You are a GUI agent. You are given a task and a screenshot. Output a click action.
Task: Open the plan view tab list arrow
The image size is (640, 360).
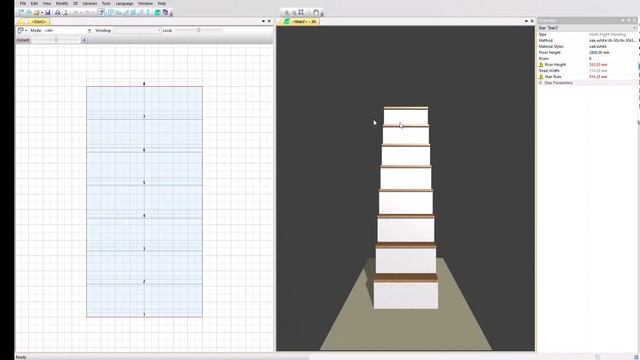263,21
